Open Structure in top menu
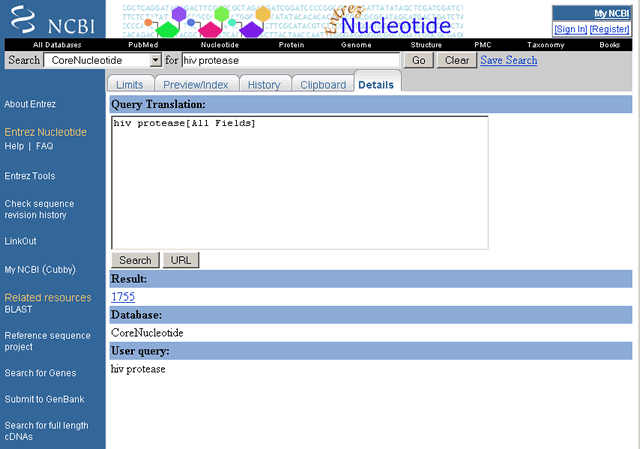The width and height of the screenshot is (640, 449). (x=426, y=45)
